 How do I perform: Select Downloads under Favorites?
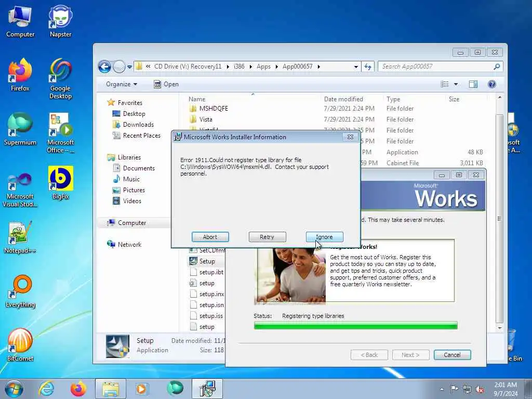[x=138, y=125]
